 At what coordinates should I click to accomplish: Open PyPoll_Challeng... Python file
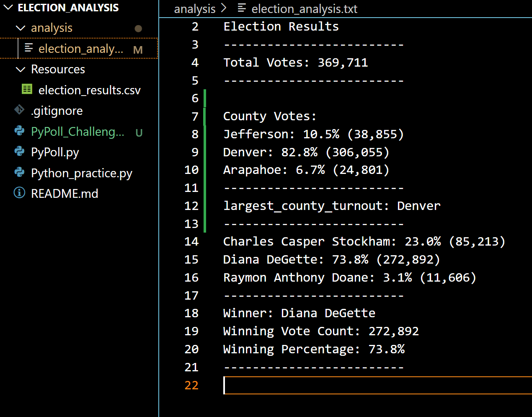coord(77,132)
